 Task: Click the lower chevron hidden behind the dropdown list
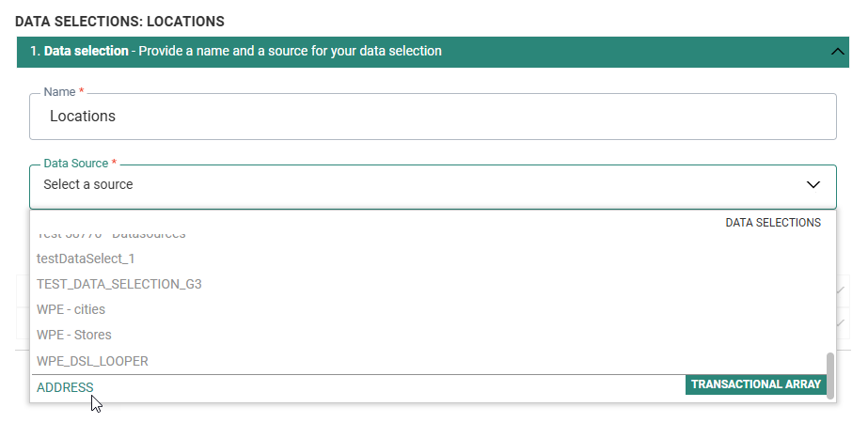842,323
